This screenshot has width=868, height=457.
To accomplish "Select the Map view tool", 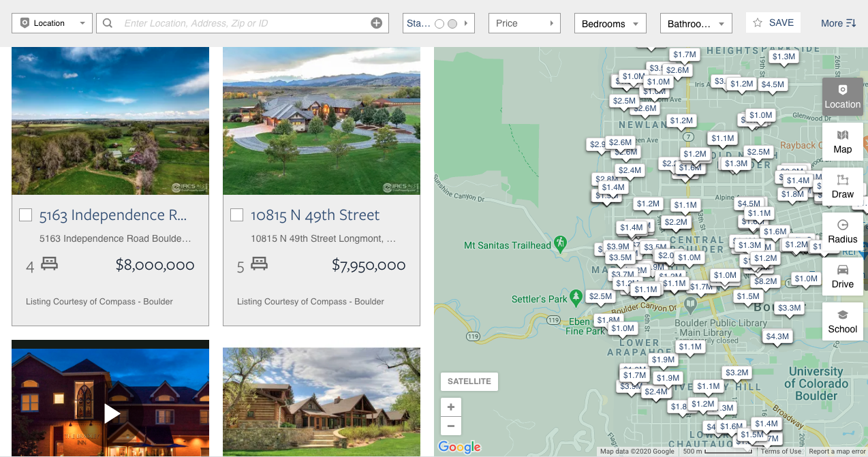I will coord(842,142).
